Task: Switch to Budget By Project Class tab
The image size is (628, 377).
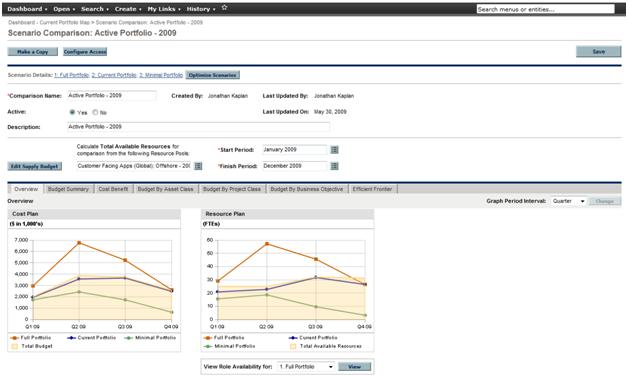Action: click(232, 189)
